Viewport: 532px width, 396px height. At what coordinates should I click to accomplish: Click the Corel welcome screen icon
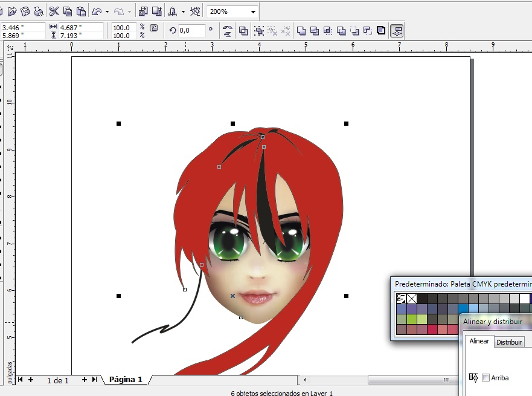point(195,11)
